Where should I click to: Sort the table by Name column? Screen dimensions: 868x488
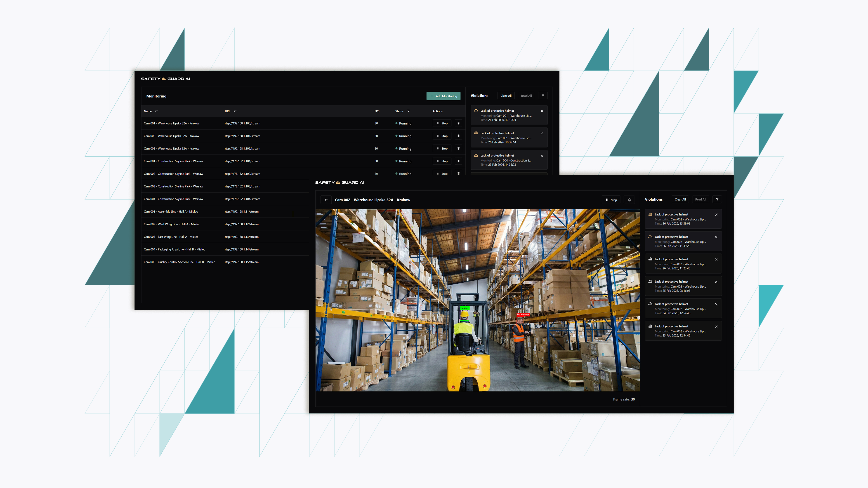[156, 111]
